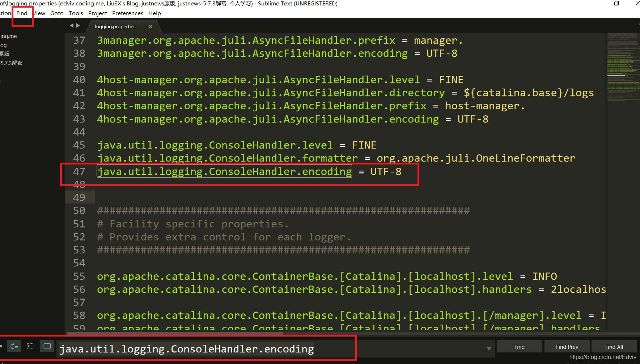Click 'host-manager.' prefix value on line 42
640x364 pixels.
pyautogui.click(x=485, y=106)
